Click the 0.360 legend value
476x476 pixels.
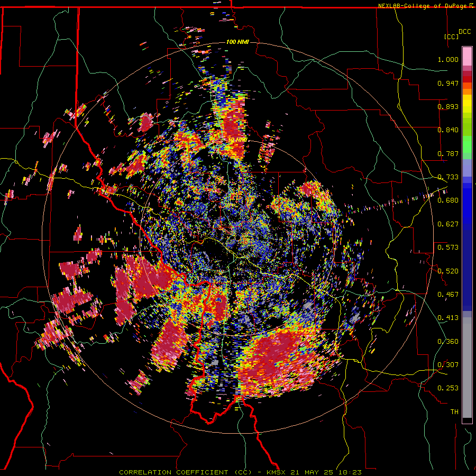point(448,342)
